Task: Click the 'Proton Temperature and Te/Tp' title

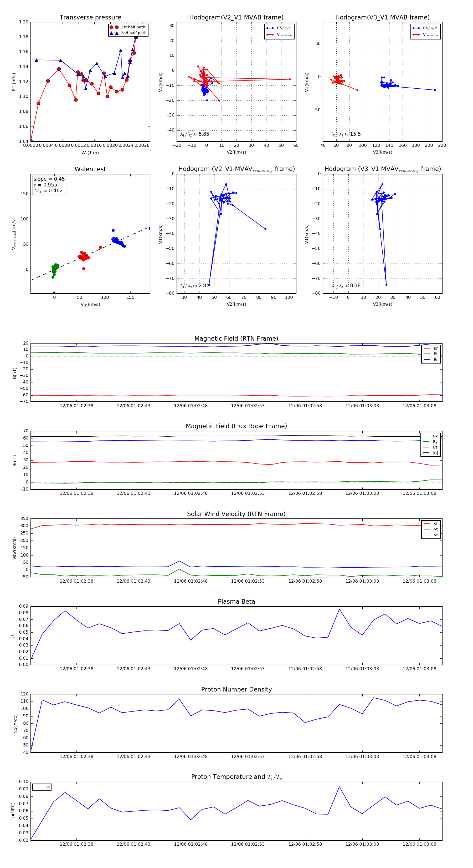Action: (236, 777)
